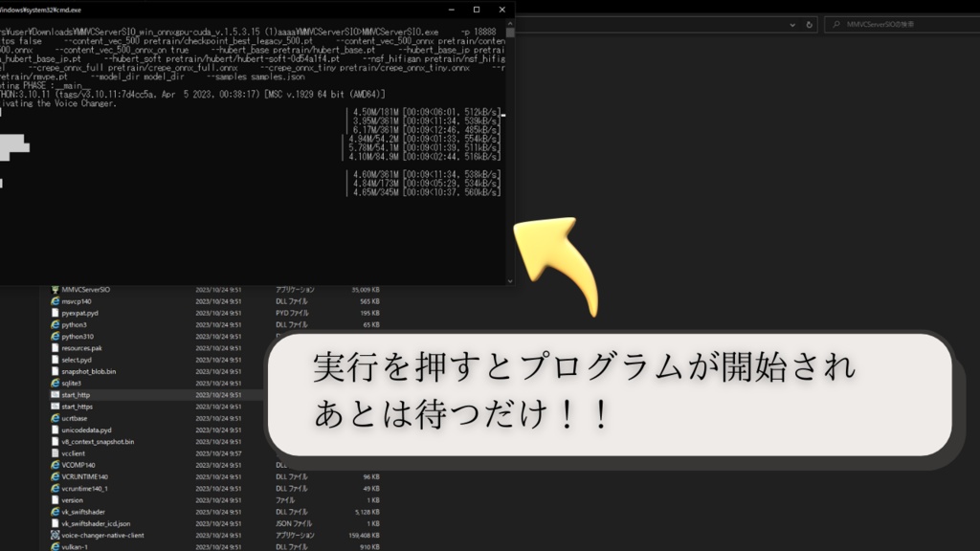
Task: Open the address bar history dropdown
Action: 793,26
